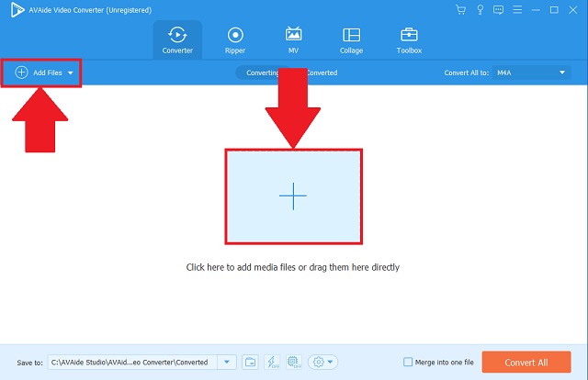Expand the save path dropdown arrow
This screenshot has width=588, height=380.
tap(227, 363)
